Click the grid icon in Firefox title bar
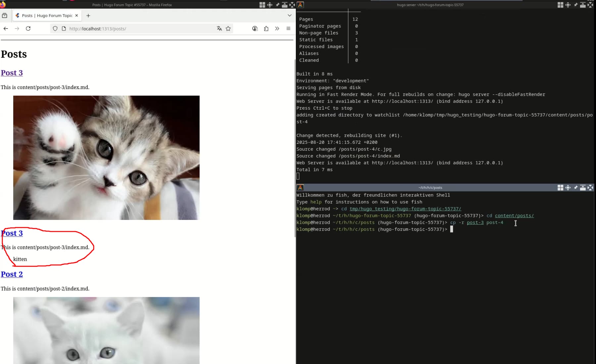 (x=262, y=5)
